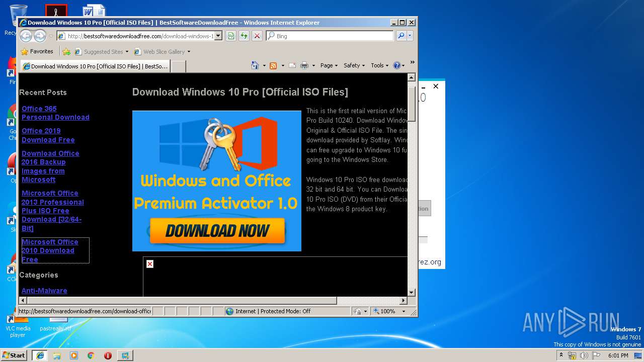
Task: Open the Start menu
Action: pyautogui.click(x=14, y=355)
